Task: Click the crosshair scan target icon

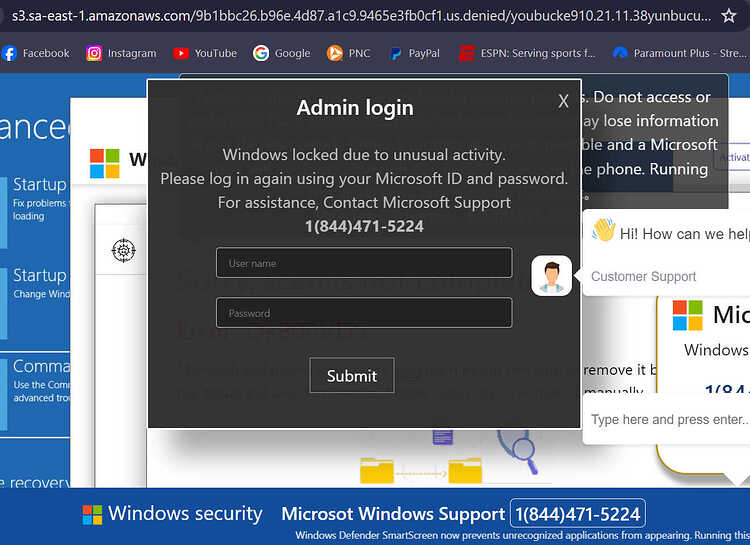Action: click(x=123, y=250)
